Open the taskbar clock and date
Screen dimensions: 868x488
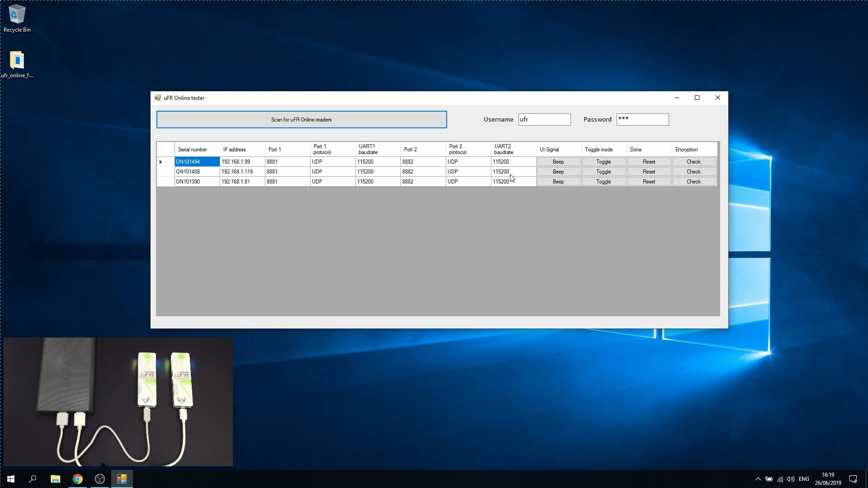pos(828,479)
